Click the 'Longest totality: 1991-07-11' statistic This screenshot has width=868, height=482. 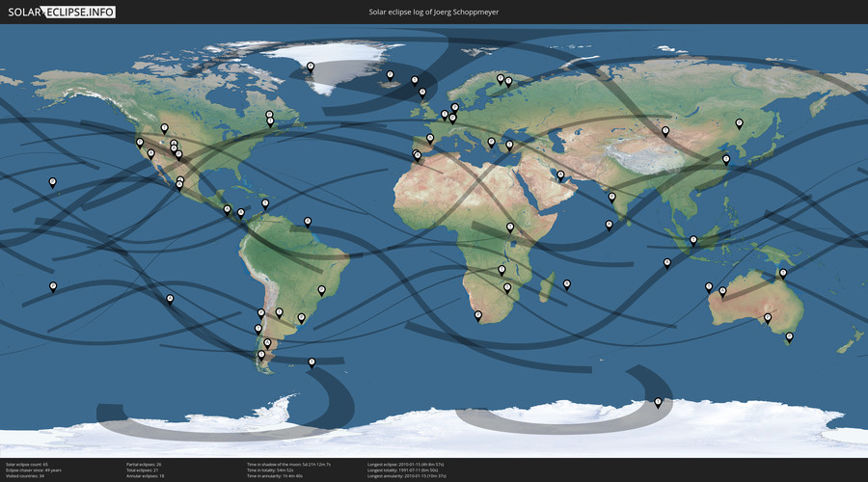(x=402, y=470)
